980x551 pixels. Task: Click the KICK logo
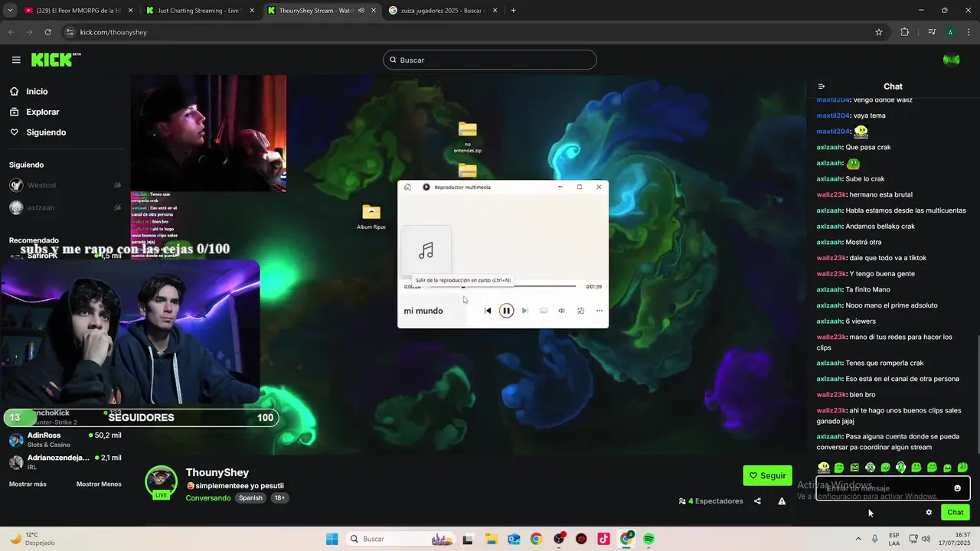point(56,60)
